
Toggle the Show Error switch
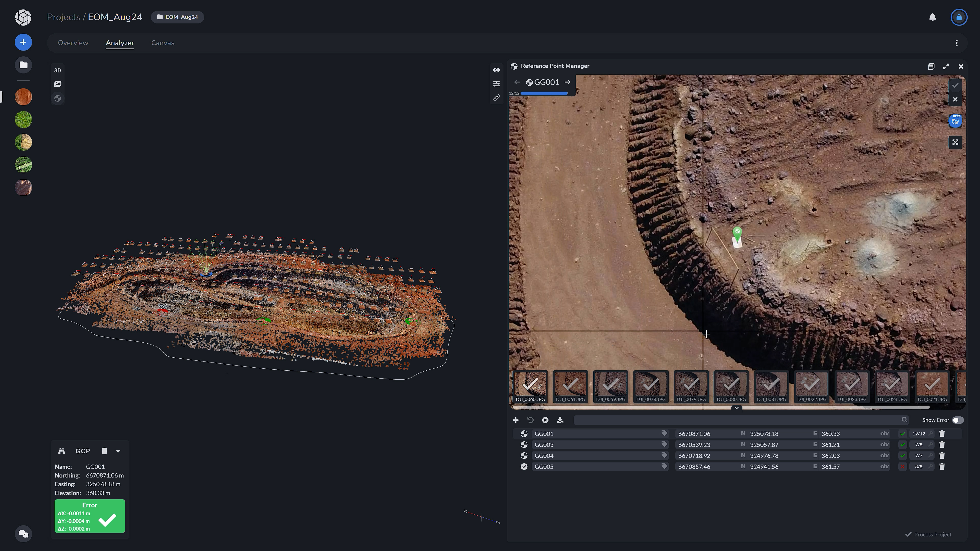point(958,420)
